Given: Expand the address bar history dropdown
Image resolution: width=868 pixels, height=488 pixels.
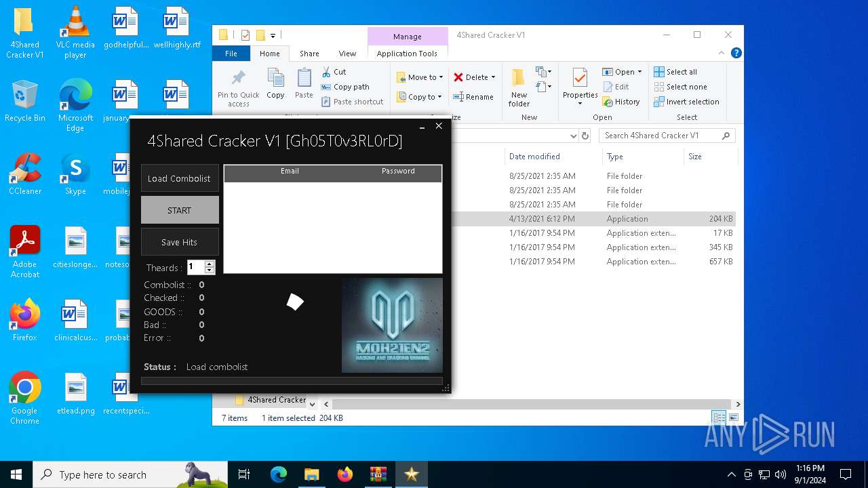Looking at the screenshot, I should pyautogui.click(x=573, y=136).
